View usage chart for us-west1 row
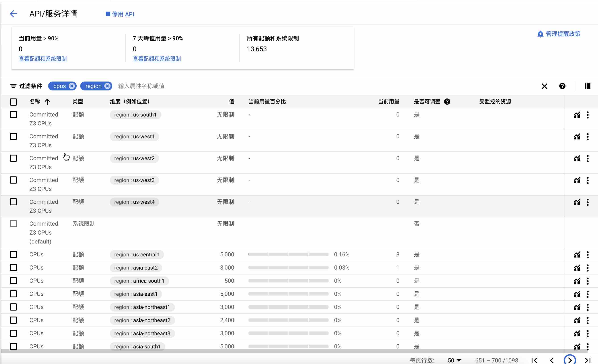598x364 pixels. (577, 136)
